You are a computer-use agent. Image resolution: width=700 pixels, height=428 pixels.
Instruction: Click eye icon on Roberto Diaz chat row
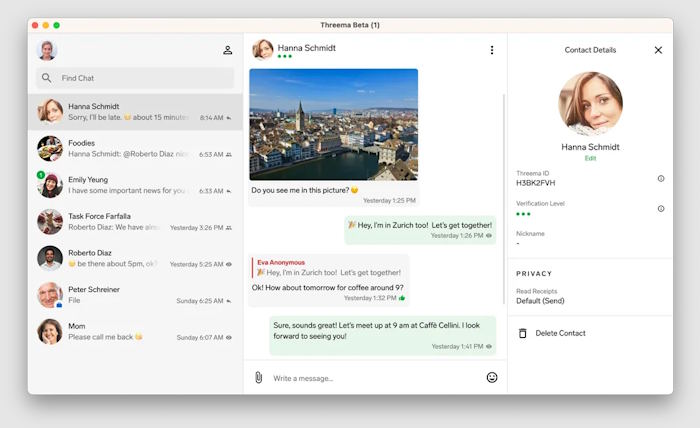(229, 264)
